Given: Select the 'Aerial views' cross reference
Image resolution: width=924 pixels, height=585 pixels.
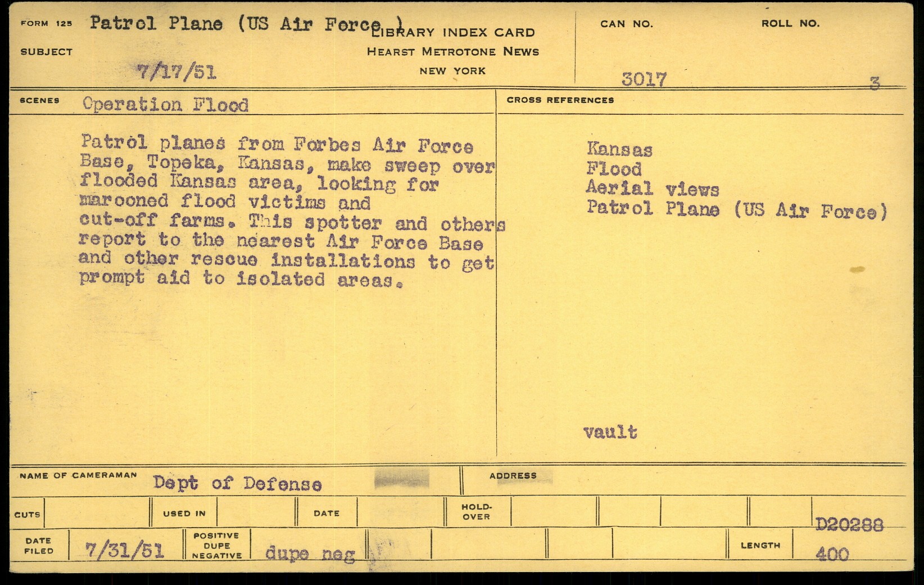Looking at the screenshot, I should 652,189.
